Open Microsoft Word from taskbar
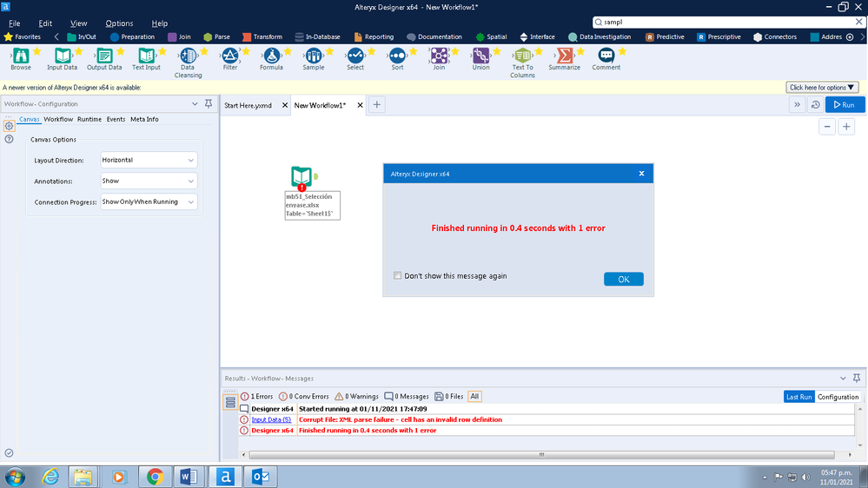 click(189, 477)
